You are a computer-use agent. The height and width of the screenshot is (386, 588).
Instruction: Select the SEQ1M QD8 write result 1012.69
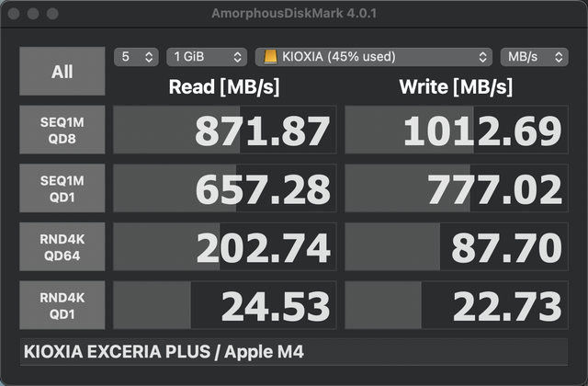pyautogui.click(x=457, y=130)
